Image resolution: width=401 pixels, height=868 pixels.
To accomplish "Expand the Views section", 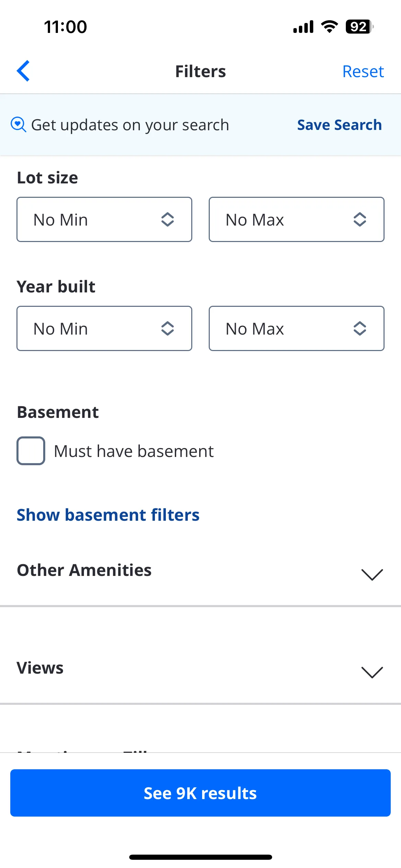I will point(200,668).
